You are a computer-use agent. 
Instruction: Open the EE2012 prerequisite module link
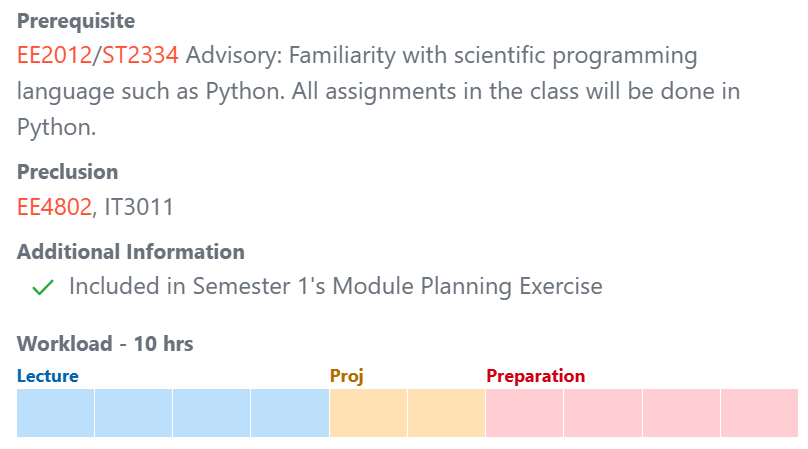pos(54,55)
